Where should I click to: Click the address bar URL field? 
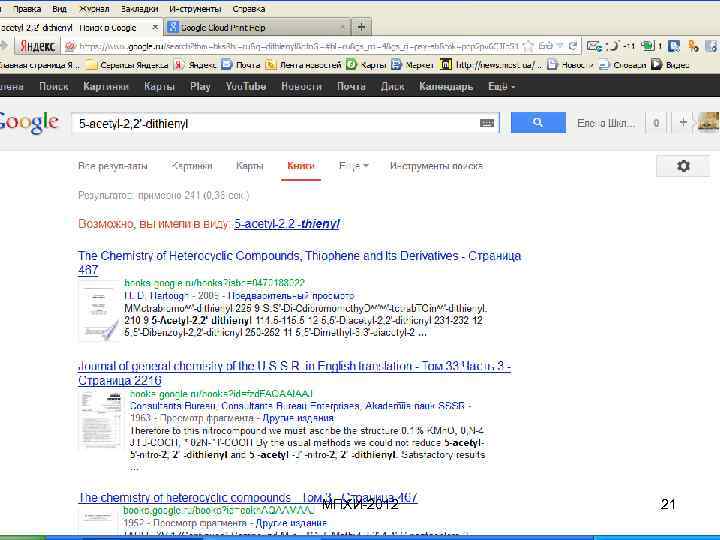click(298, 46)
